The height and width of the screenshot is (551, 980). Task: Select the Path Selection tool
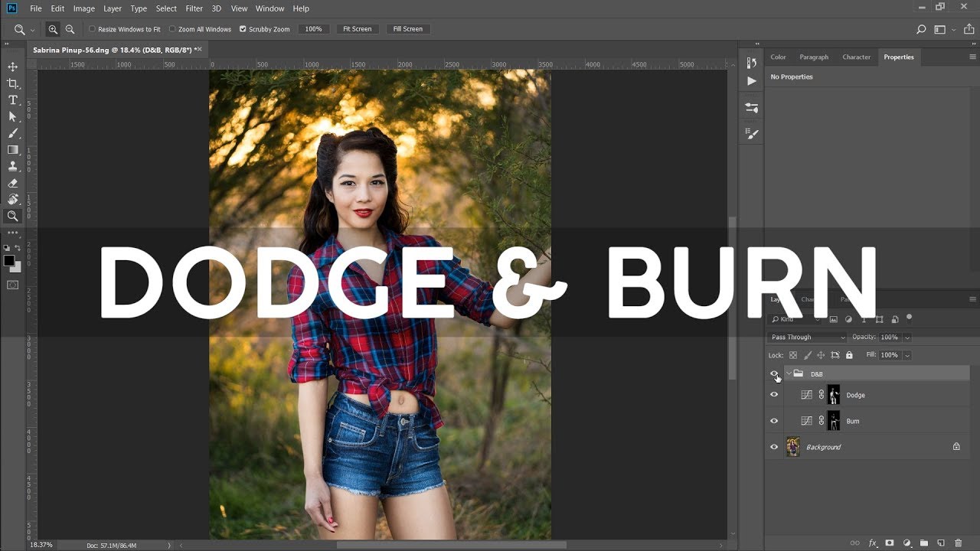click(x=12, y=116)
